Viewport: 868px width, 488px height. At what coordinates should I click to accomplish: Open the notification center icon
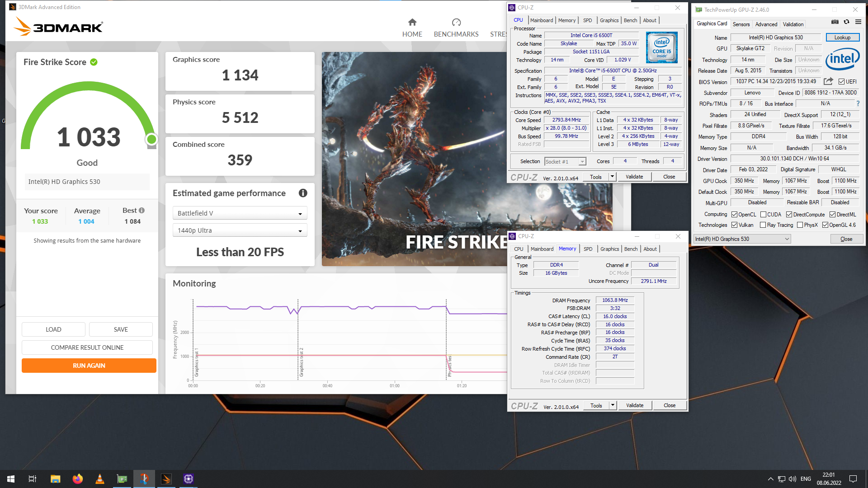coord(853,479)
